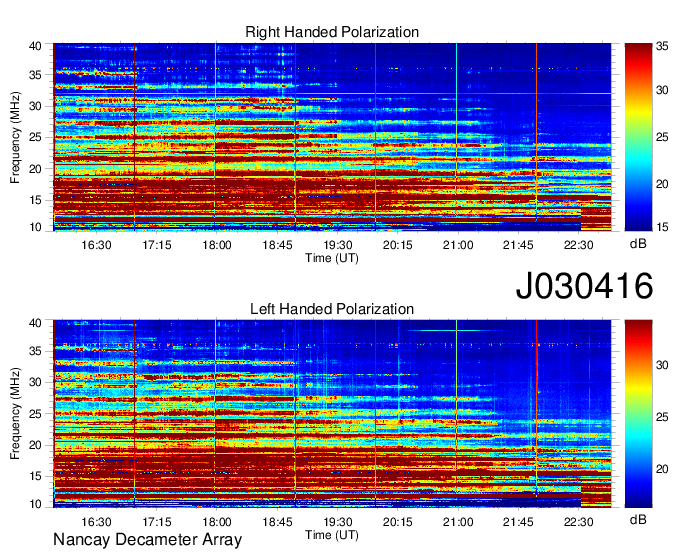
Task: Click the 17:15 tick under Right Handed plot
Action: [157, 245]
